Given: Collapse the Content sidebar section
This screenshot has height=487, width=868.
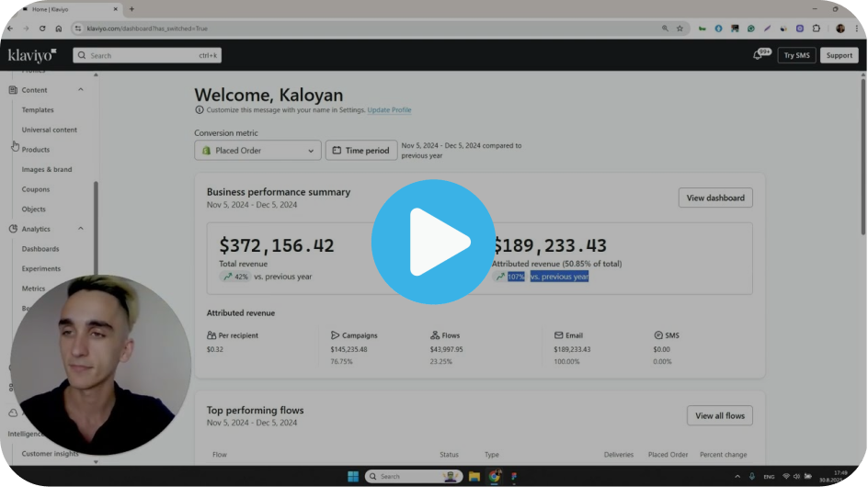Looking at the screenshot, I should [81, 90].
